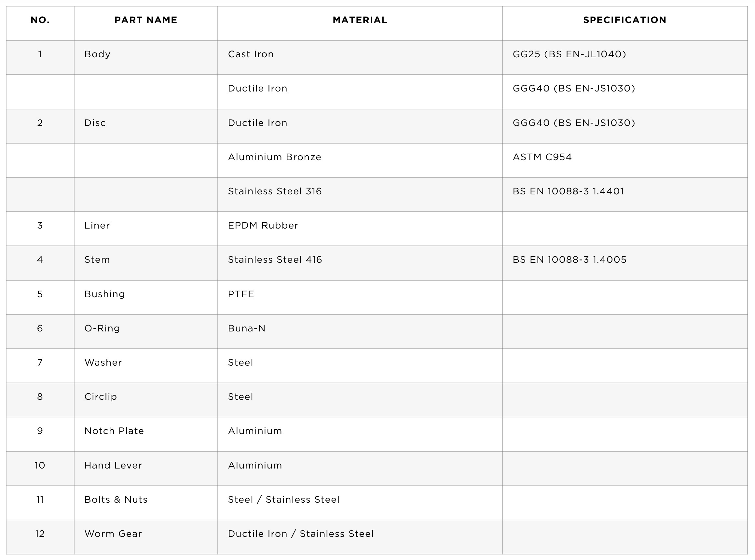The image size is (755, 560).
Task: Click the GG25 (BS EN-JL1040) specification
Action: (x=569, y=54)
